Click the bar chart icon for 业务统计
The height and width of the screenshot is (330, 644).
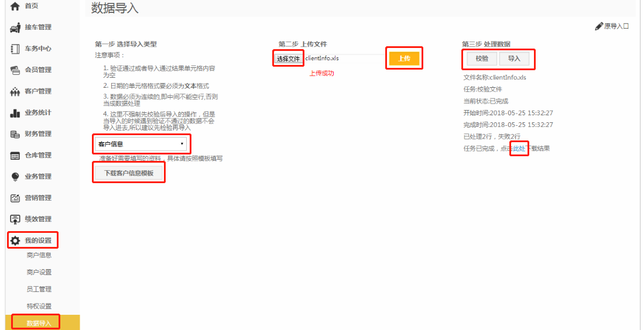pos(16,113)
